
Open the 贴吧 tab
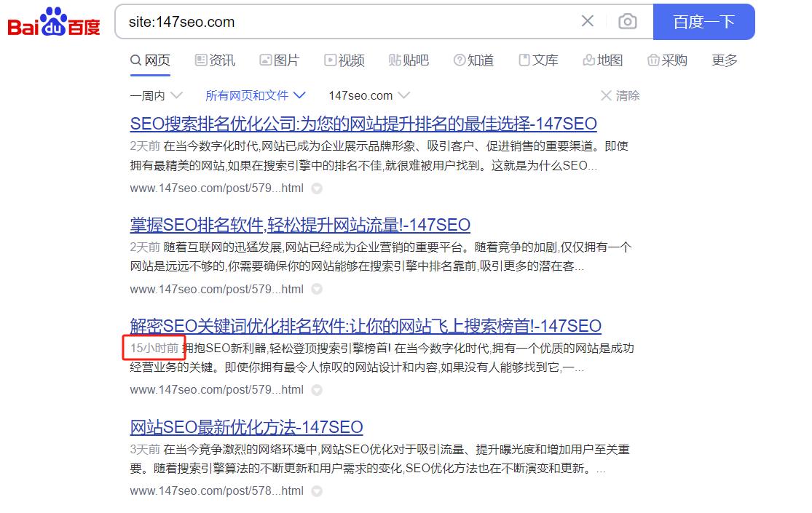click(409, 60)
